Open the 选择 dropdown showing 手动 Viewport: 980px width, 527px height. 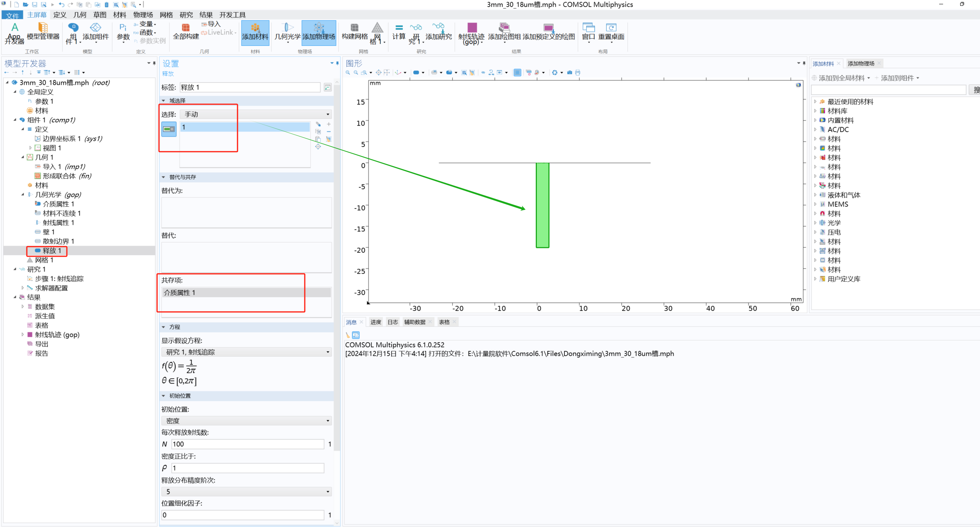256,114
